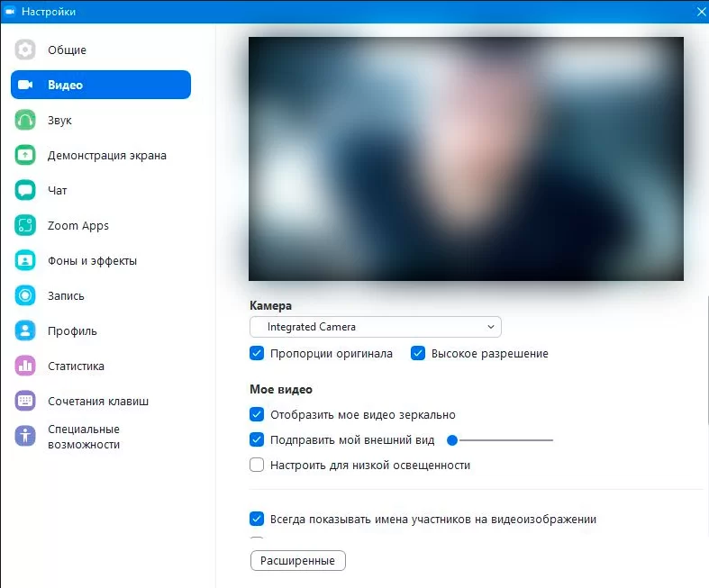This screenshot has width=709, height=588.
Task: Click the headphones icon for Звук
Action: click(25, 120)
